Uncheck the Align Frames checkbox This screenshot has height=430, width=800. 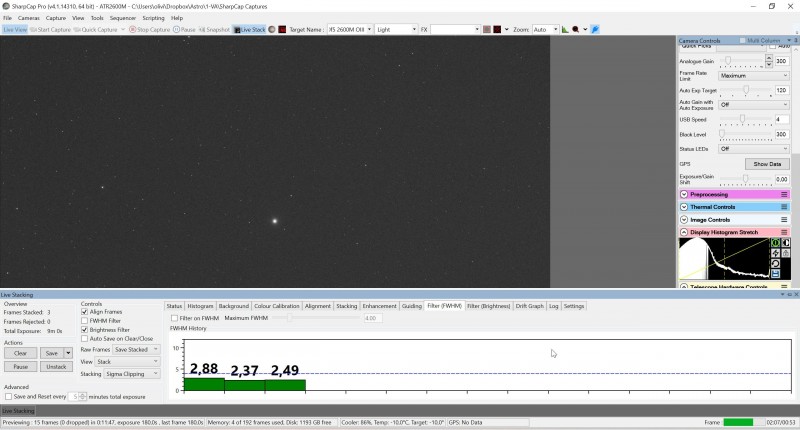coord(85,312)
